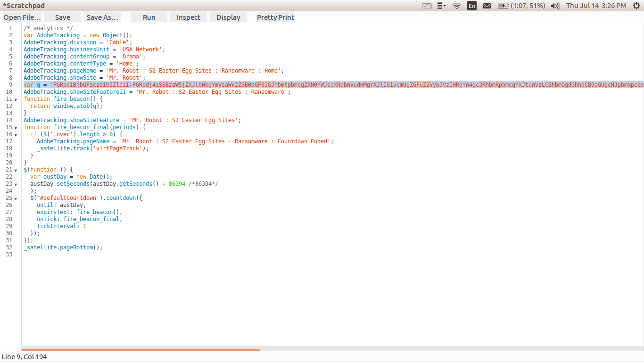Click the highlighted 'var q =' base64 line
Viewport: 644px width, 362px height.
pos(333,85)
